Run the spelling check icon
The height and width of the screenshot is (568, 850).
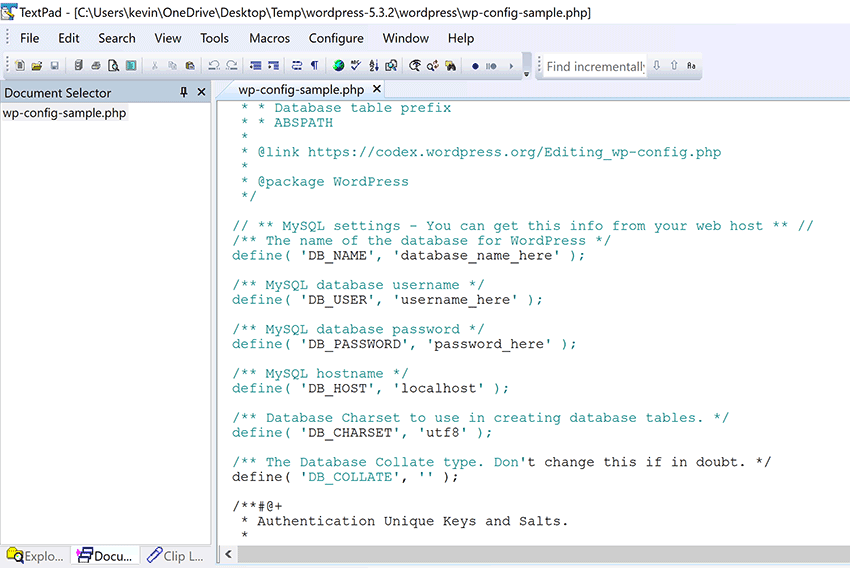tap(356, 66)
